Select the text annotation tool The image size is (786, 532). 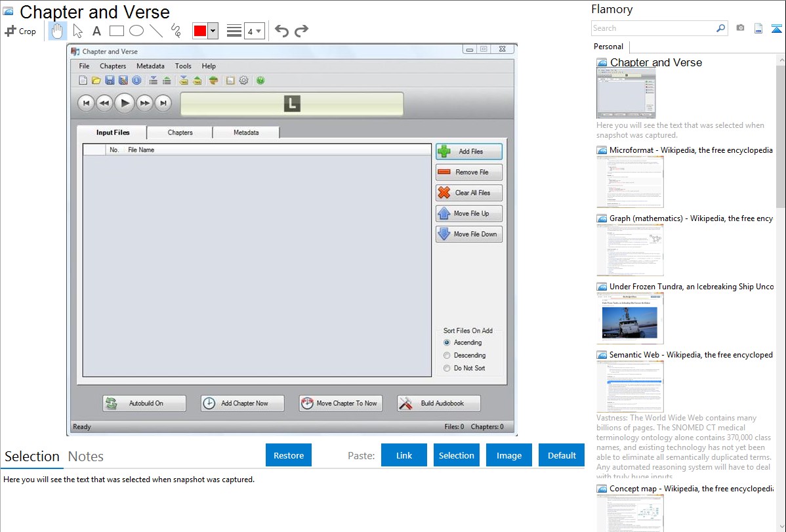coord(96,31)
